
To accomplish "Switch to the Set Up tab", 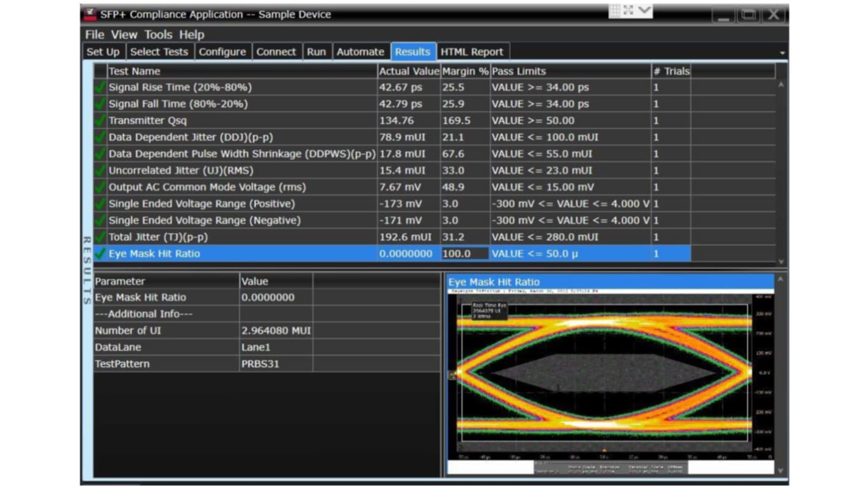I will [x=103, y=52].
